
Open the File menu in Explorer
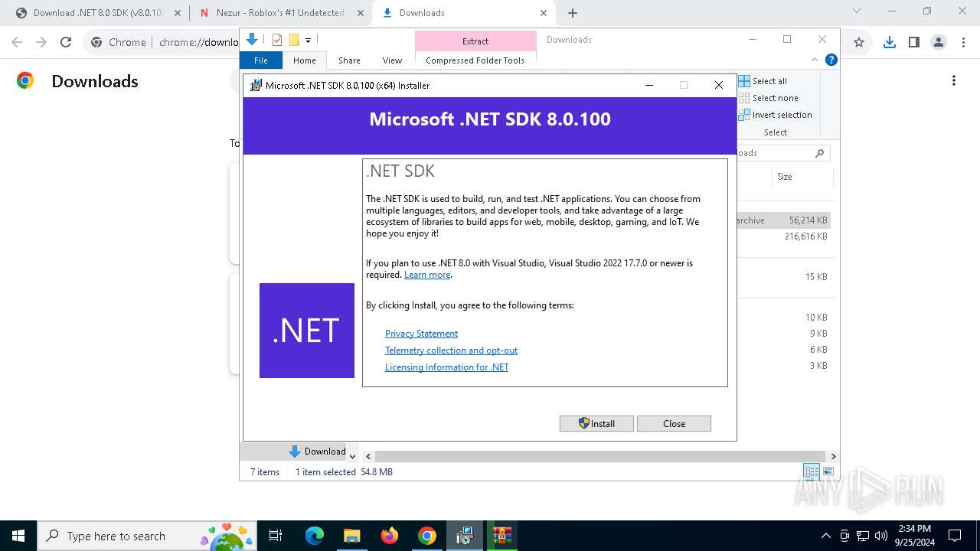(x=261, y=60)
